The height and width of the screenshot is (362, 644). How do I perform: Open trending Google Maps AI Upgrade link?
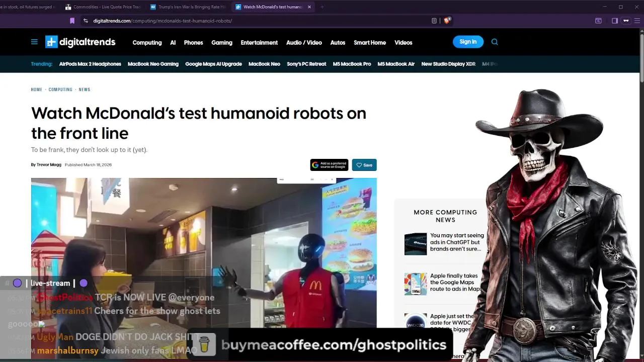[x=213, y=64]
